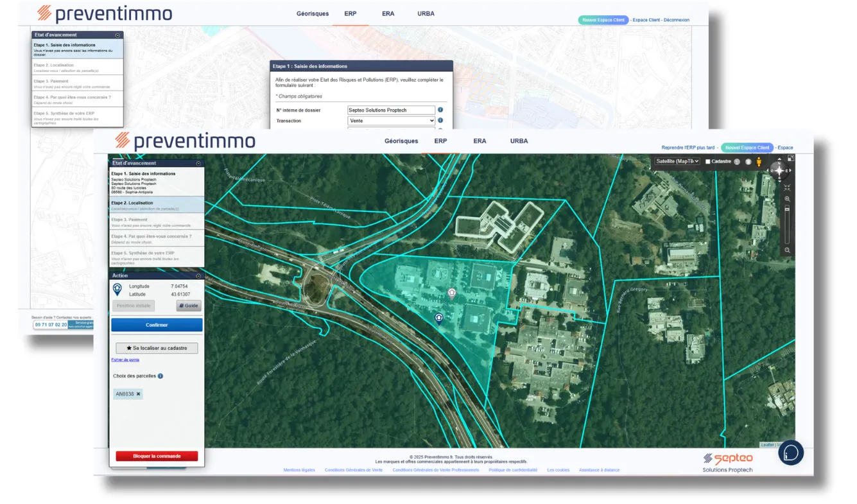Viewport: 857px width, 504px height.
Task: Pan map south with compass down arrow
Action: (779, 181)
